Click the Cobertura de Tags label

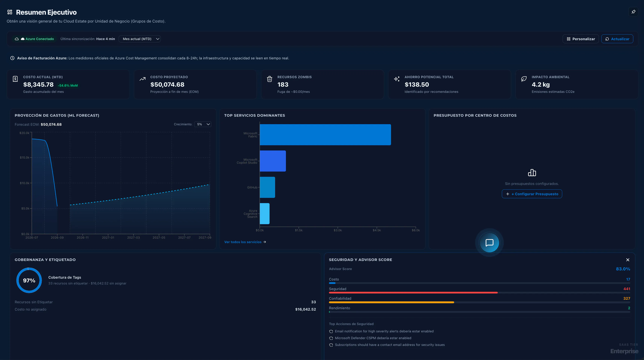[64, 277]
